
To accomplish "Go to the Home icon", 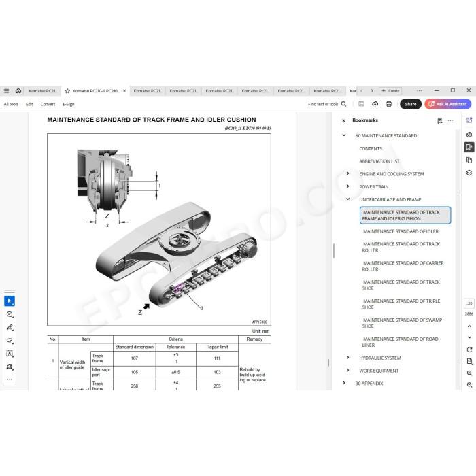I will 18,90.
